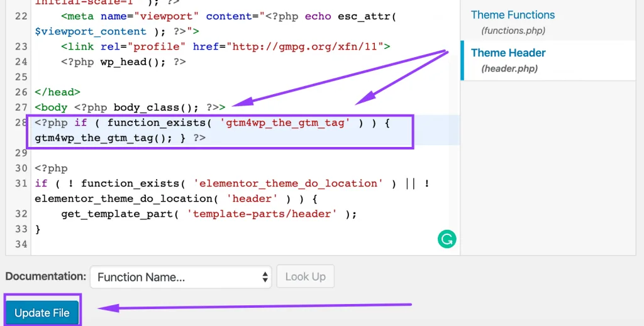Image resolution: width=644 pixels, height=326 pixels.
Task: Place cursor on empty line 29
Action: tap(245, 153)
